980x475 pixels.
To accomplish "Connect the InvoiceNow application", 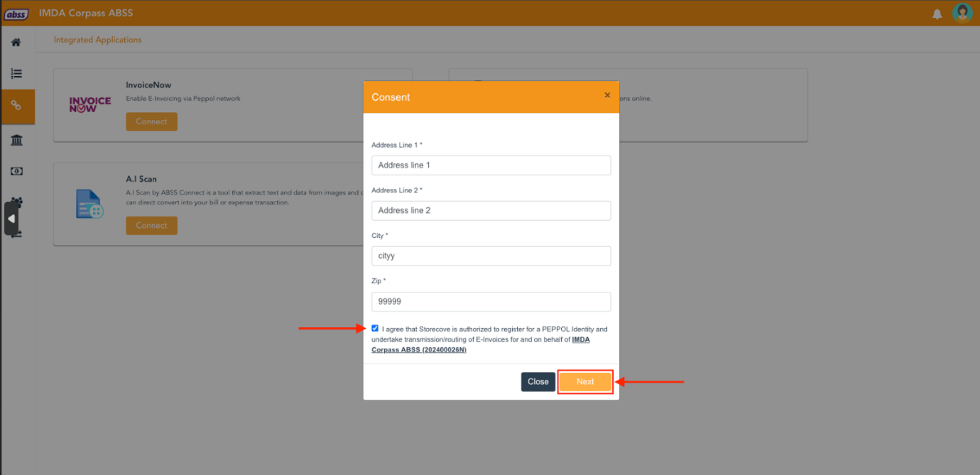I will pyautogui.click(x=151, y=121).
